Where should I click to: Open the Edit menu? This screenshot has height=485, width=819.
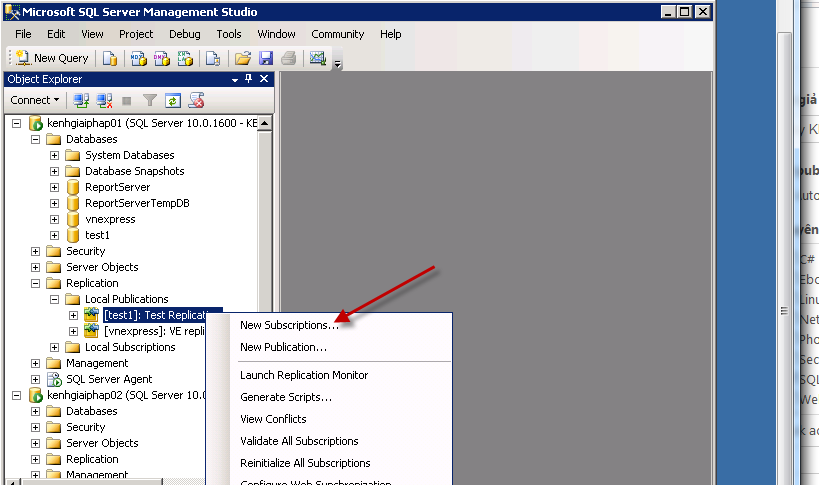coord(56,34)
